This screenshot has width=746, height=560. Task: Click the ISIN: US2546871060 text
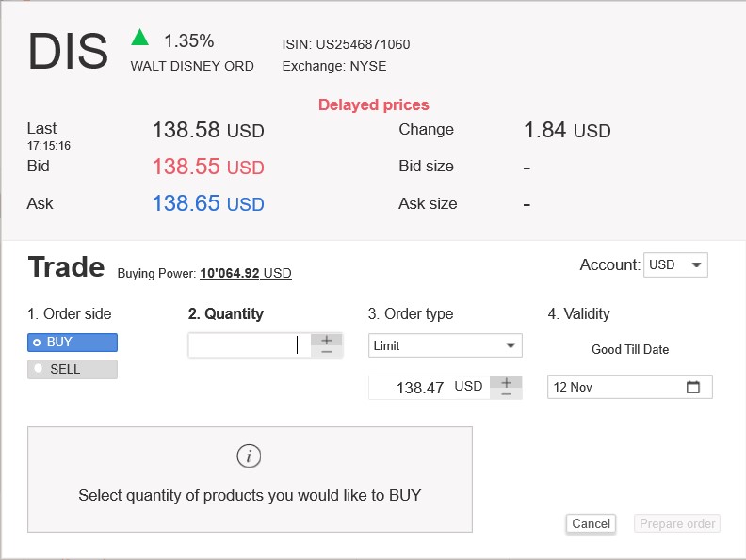(346, 44)
